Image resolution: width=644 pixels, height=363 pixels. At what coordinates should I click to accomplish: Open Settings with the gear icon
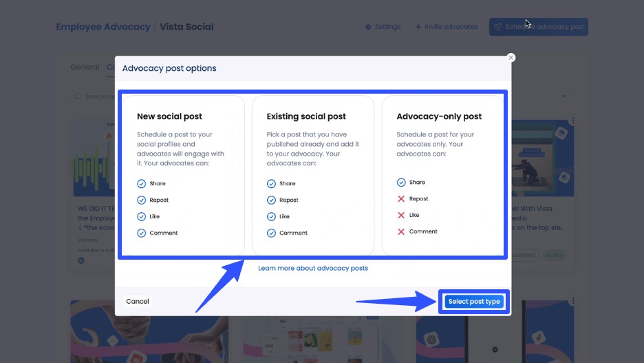click(383, 27)
